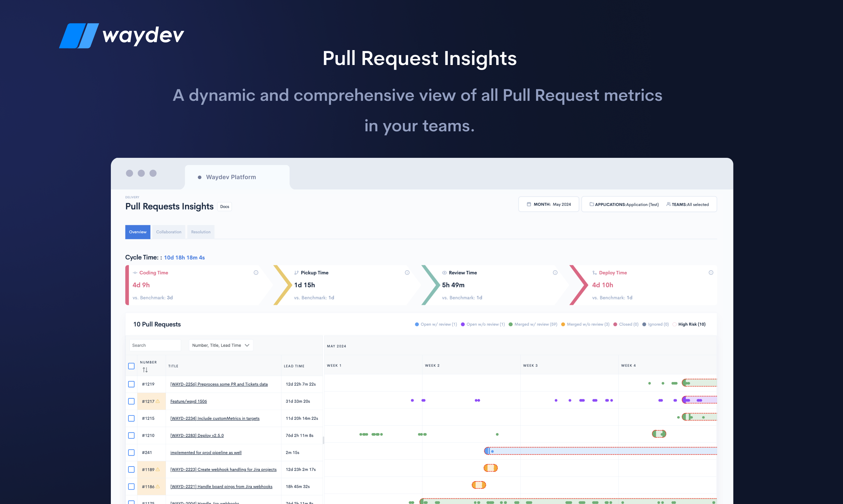Toggle the Closed (0) legend

click(x=626, y=324)
